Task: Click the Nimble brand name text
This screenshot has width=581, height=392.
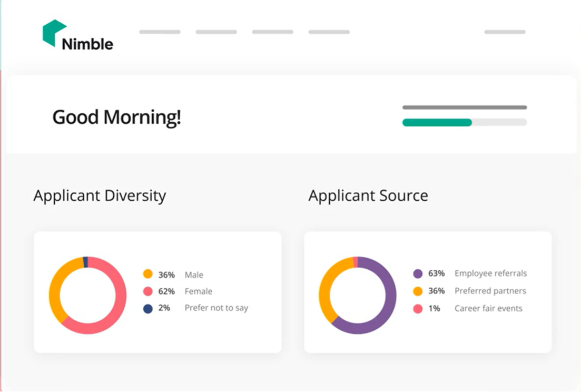Action: (87, 44)
